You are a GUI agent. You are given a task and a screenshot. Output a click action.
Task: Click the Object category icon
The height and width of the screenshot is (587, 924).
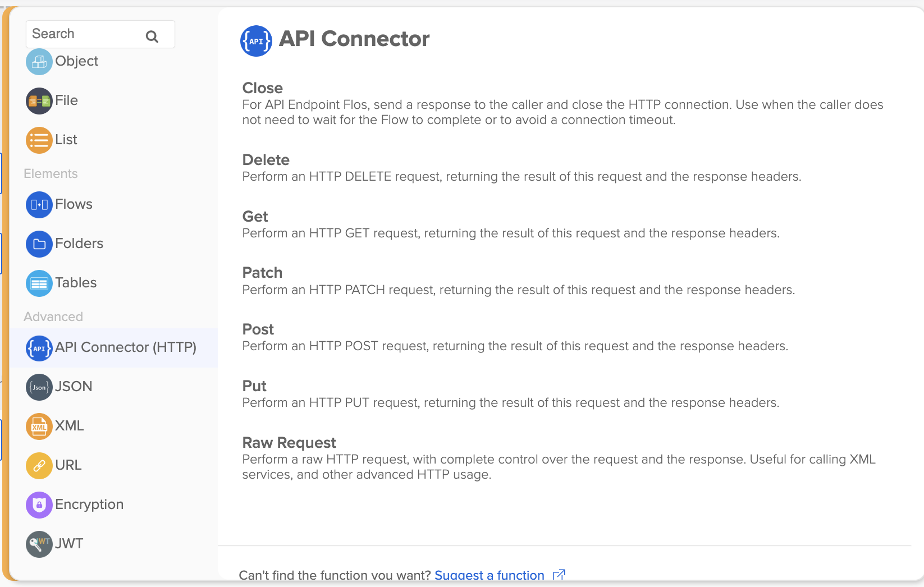click(39, 62)
